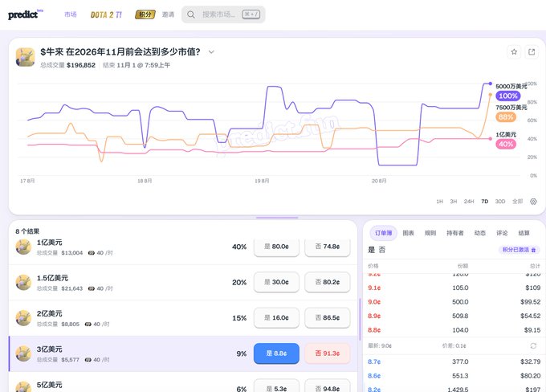
Task: Switch to the 规则 tab
Action: (x=430, y=233)
